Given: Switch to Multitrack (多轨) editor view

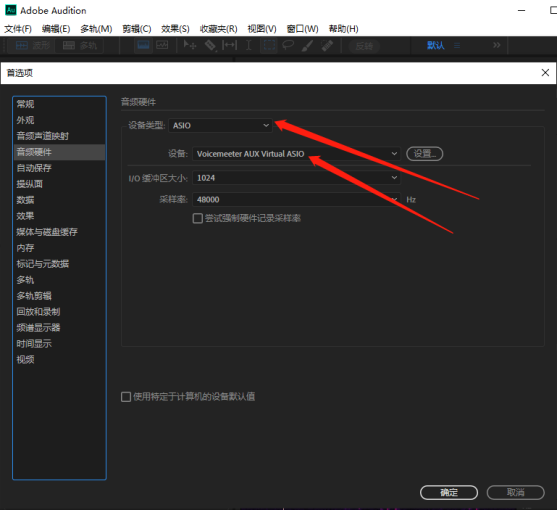Looking at the screenshot, I should pyautogui.click(x=80, y=46).
